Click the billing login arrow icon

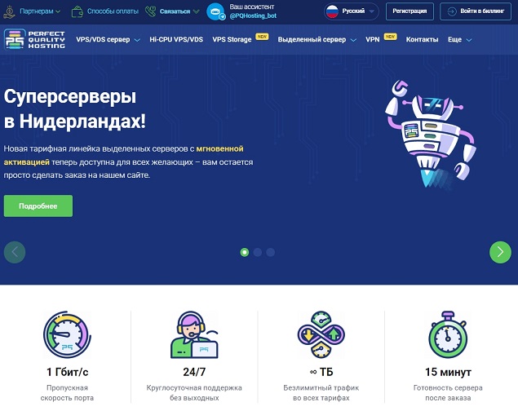(x=451, y=11)
